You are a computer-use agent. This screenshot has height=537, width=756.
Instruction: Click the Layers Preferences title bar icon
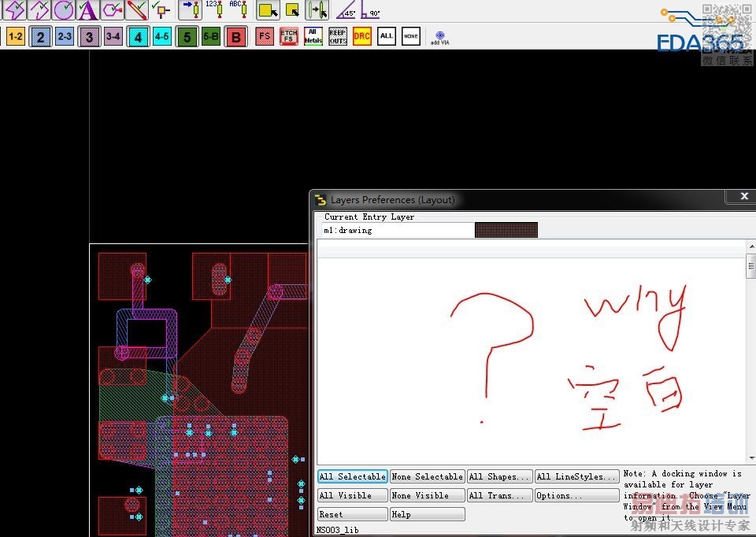pyautogui.click(x=321, y=200)
